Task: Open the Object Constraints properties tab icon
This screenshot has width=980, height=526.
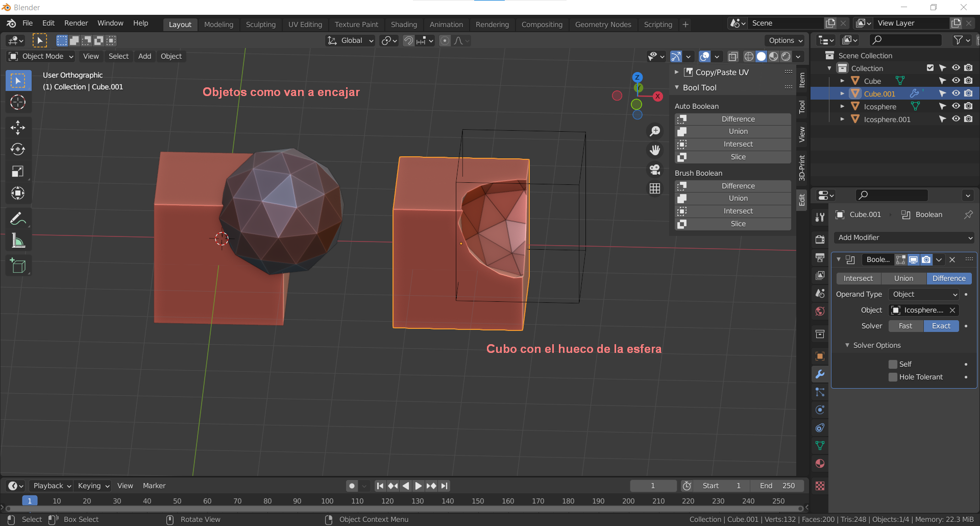Action: click(820, 427)
